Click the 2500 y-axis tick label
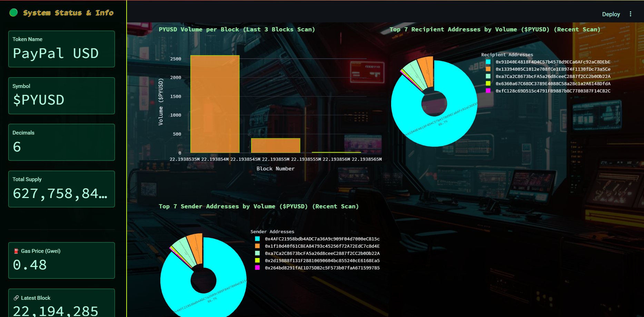The image size is (644, 317). click(176, 59)
